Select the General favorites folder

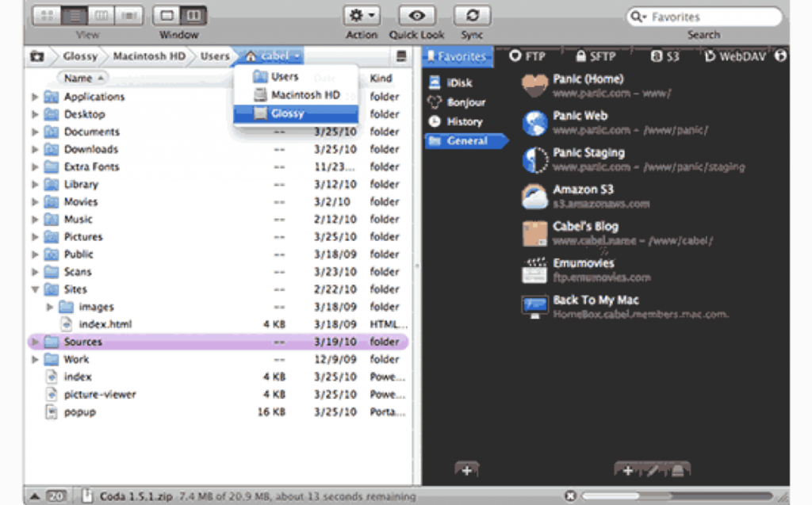(465, 141)
